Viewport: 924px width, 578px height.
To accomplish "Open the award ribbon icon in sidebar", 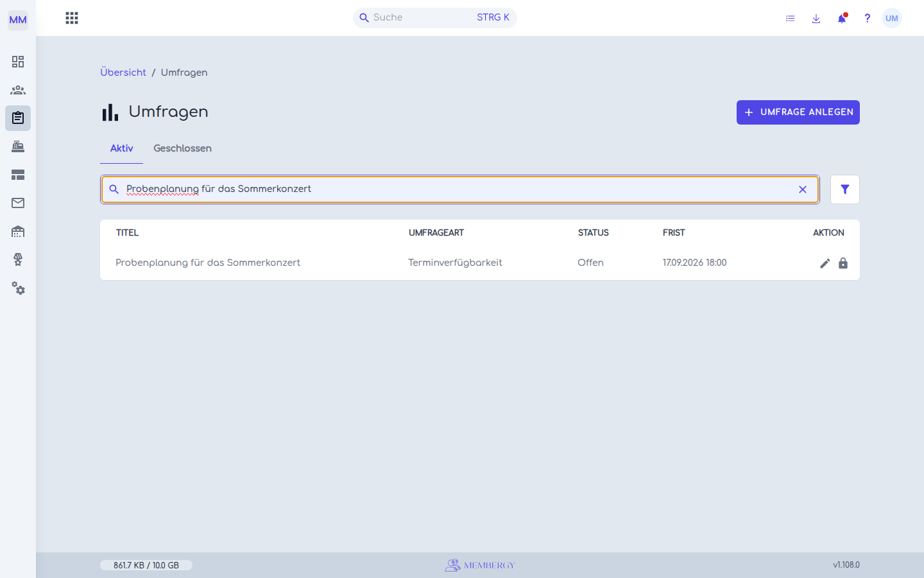I will pos(18,259).
